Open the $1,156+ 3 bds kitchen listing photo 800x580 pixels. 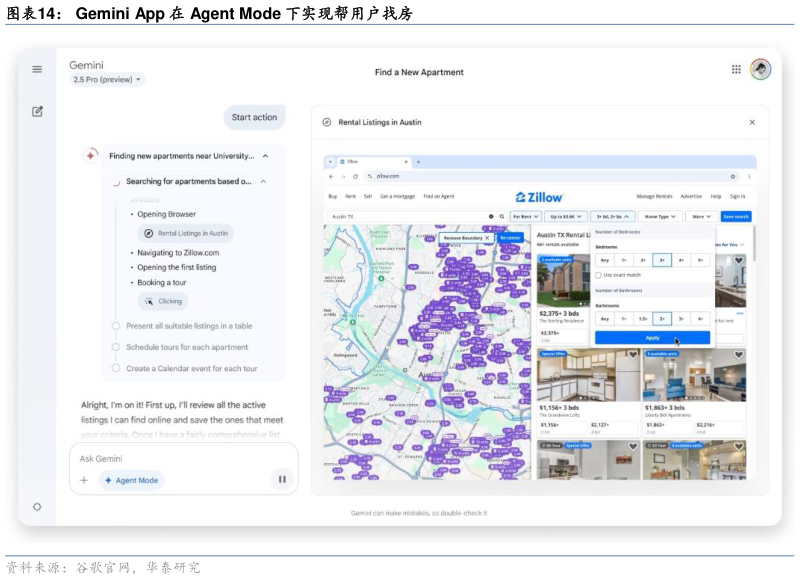(x=588, y=375)
